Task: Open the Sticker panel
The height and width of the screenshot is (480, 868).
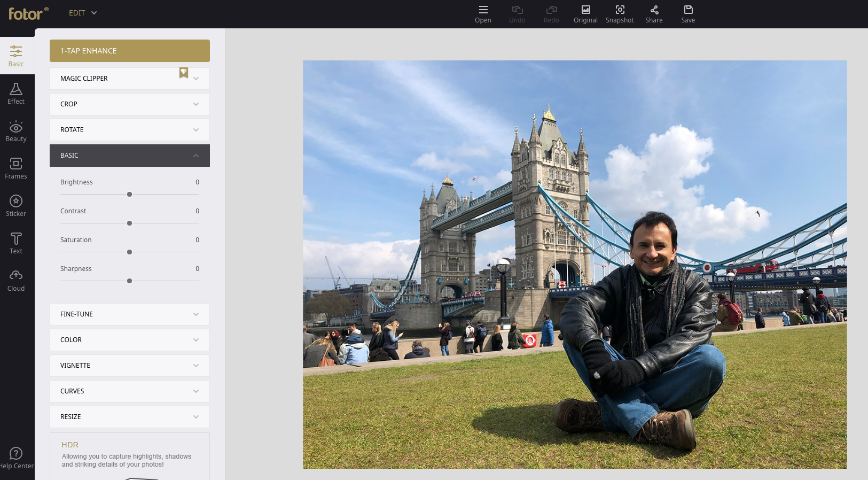Action: point(16,206)
